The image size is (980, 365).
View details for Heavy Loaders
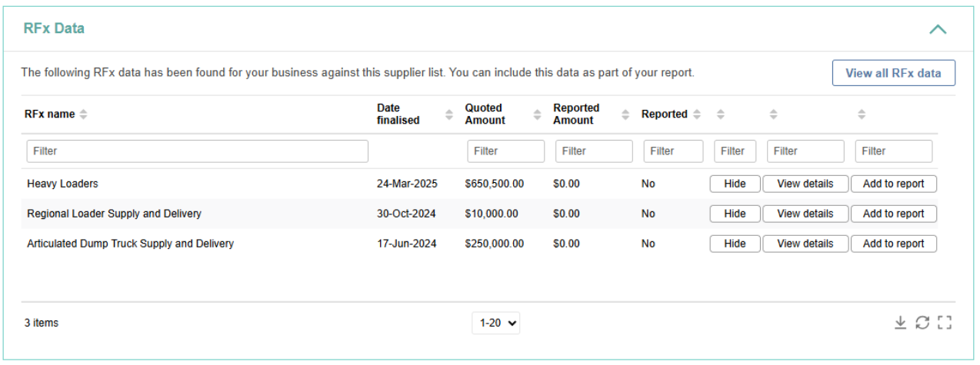point(805,184)
